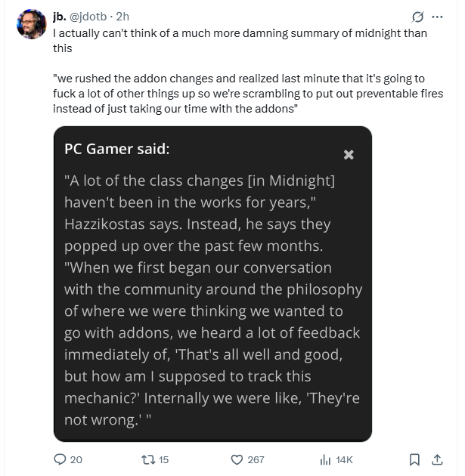465x476 pixels.
Task: Open the 2h timestamp permalink
Action: point(122,17)
